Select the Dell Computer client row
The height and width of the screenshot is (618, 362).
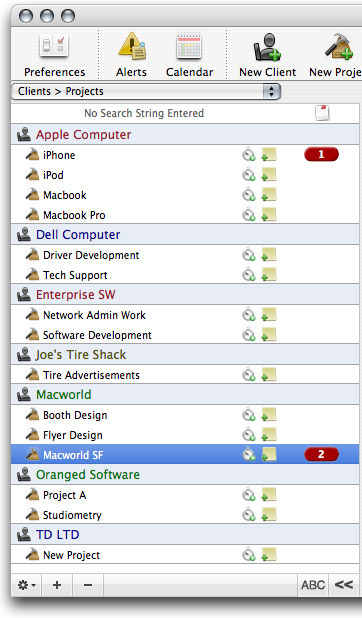coord(185,235)
